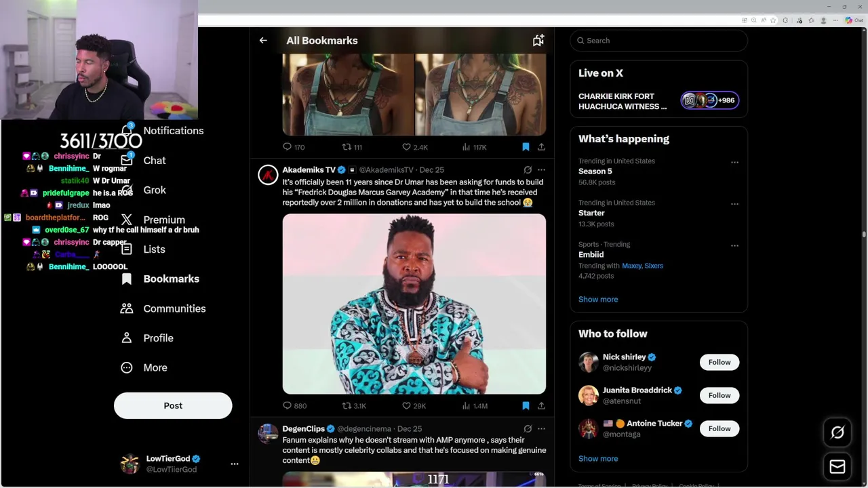Viewport: 868px width, 488px height.
Task: Click the Maxey trending link
Action: click(631, 266)
